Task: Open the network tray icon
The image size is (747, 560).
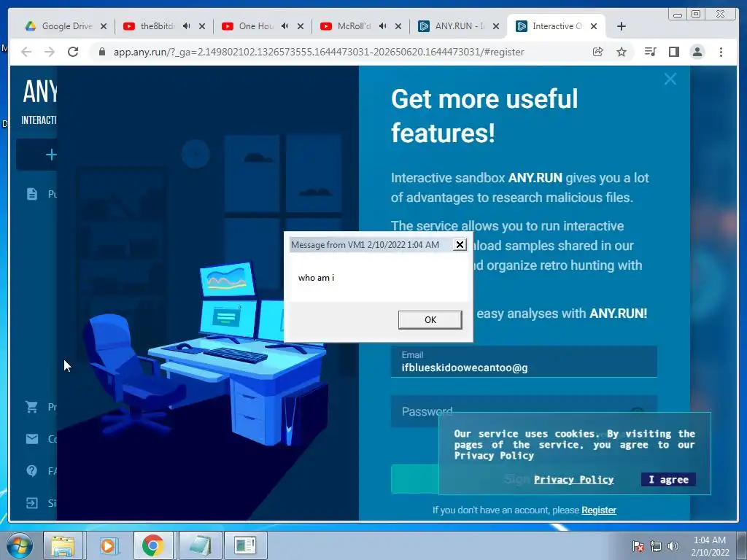Action: tap(656, 546)
